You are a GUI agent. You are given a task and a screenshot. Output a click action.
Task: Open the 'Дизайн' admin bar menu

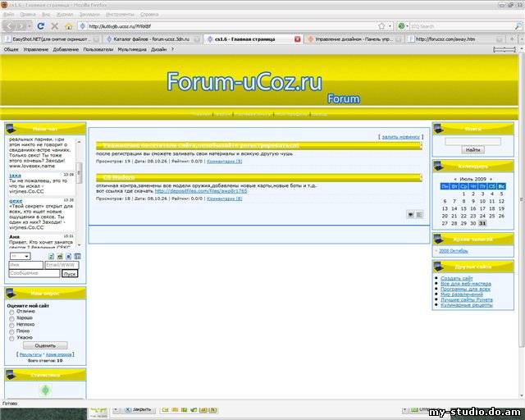158,49
